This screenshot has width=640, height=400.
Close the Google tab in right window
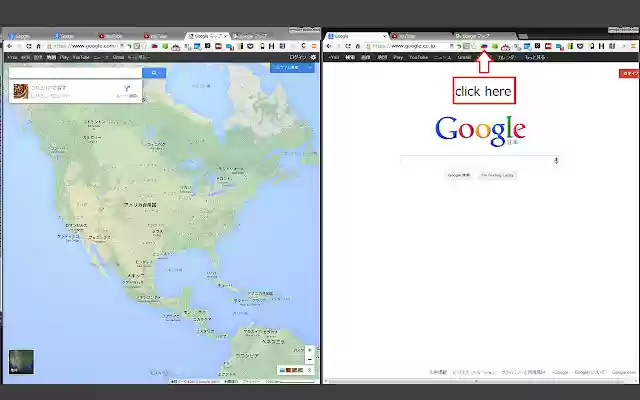(384, 36)
